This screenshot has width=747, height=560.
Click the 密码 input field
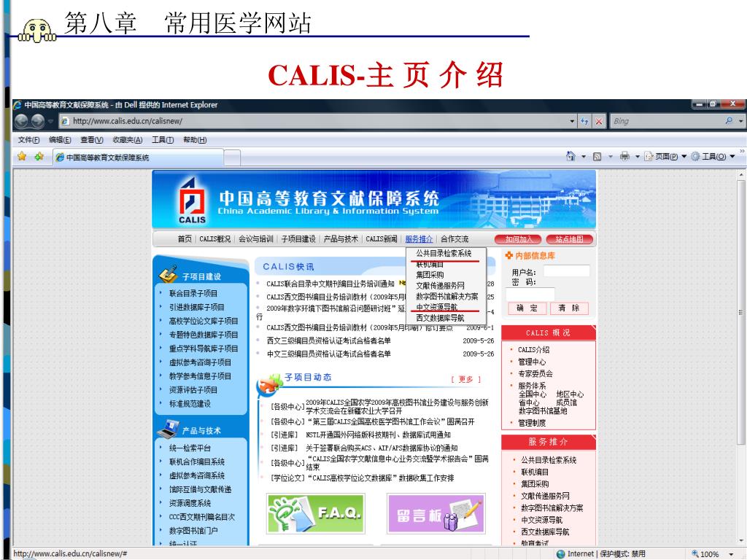tap(530, 293)
